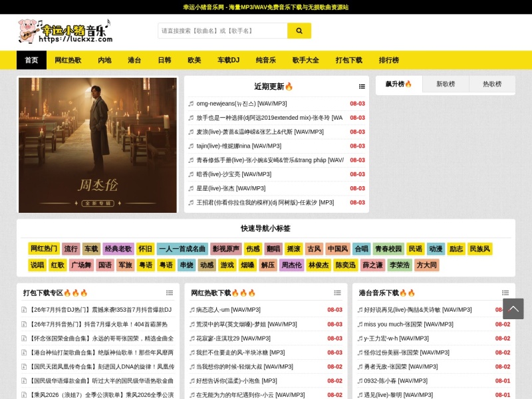
Task: Go to the 内地 navigation item
Action: 104,60
